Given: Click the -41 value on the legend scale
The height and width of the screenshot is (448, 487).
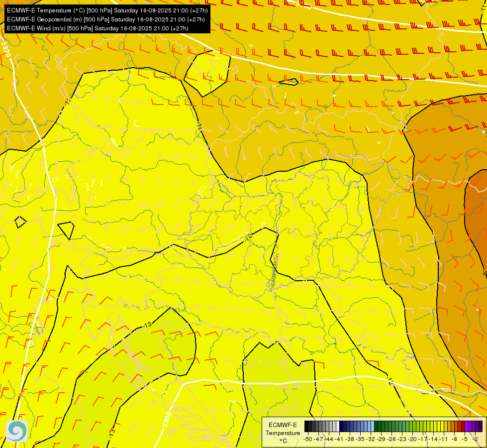Looking at the screenshot, I should (x=339, y=439).
